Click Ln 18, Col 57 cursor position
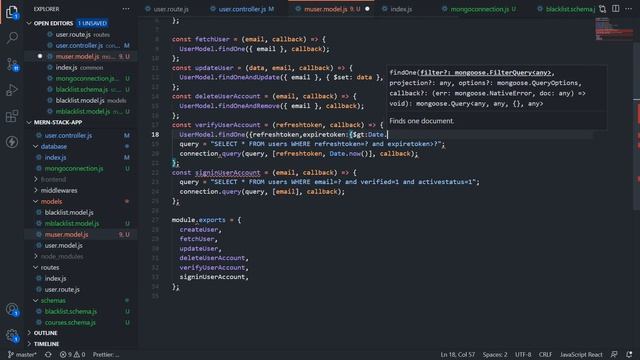The height and width of the screenshot is (360, 640). (458, 354)
